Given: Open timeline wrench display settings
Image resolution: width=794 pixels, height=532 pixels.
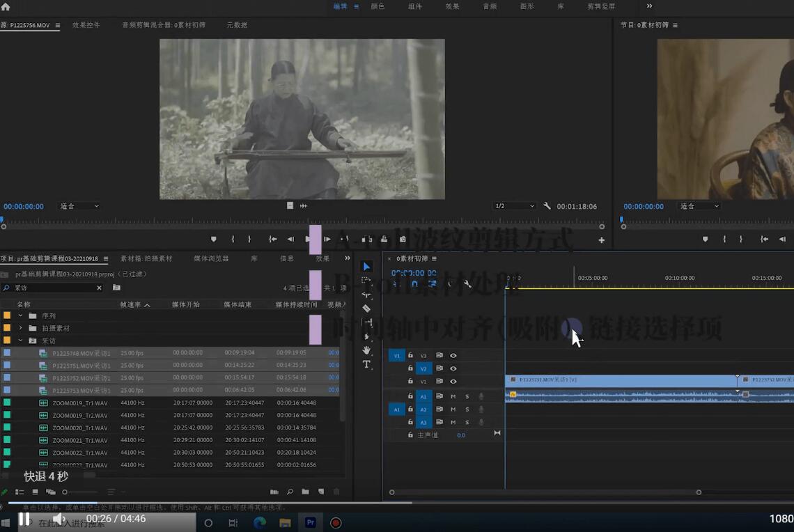Looking at the screenshot, I should (x=467, y=284).
